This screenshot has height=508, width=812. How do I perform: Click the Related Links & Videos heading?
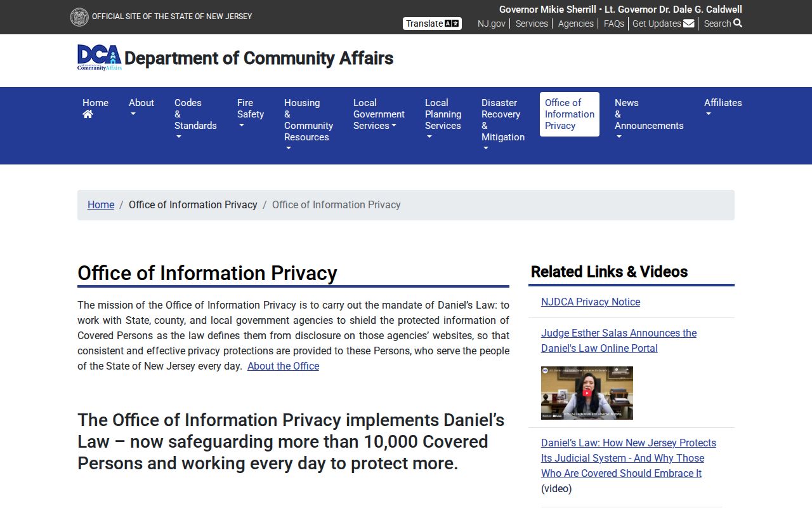[609, 271]
